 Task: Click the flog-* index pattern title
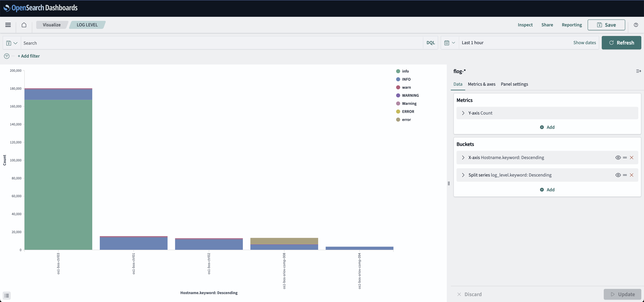coord(460,71)
